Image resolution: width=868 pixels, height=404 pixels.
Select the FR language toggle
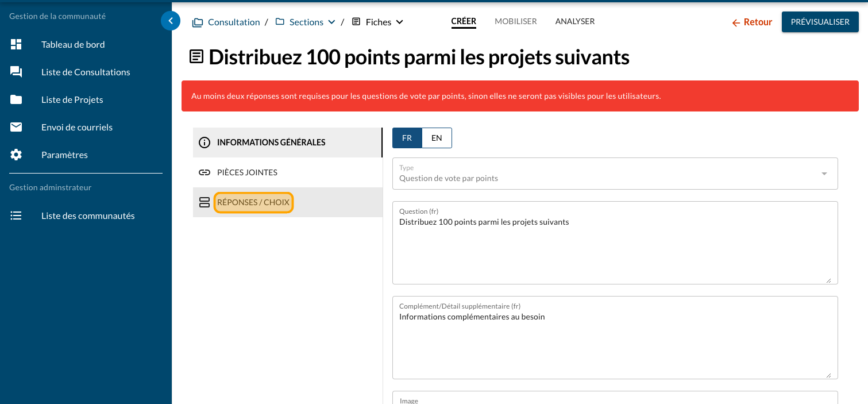[407, 138]
